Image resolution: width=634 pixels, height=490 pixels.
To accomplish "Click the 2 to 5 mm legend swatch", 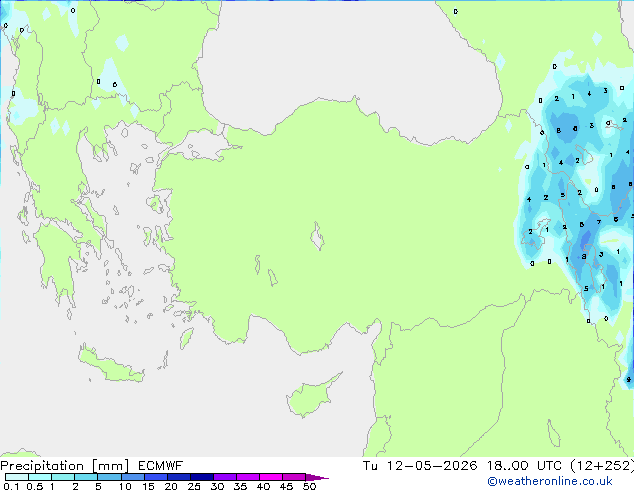I will pyautogui.click(x=86, y=477).
